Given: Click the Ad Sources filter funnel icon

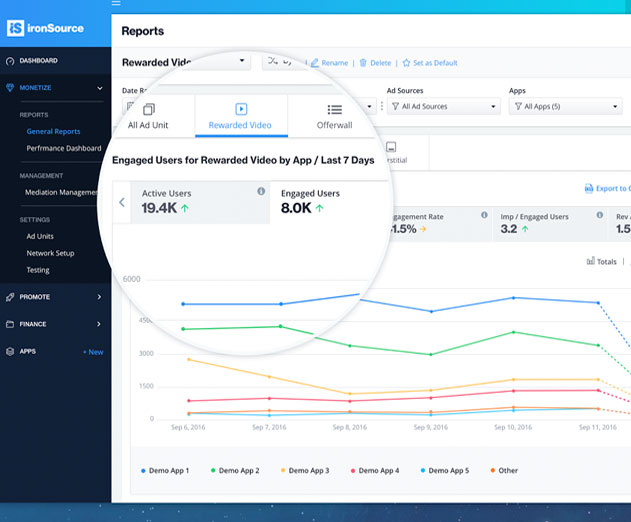Looking at the screenshot, I should tap(396, 106).
